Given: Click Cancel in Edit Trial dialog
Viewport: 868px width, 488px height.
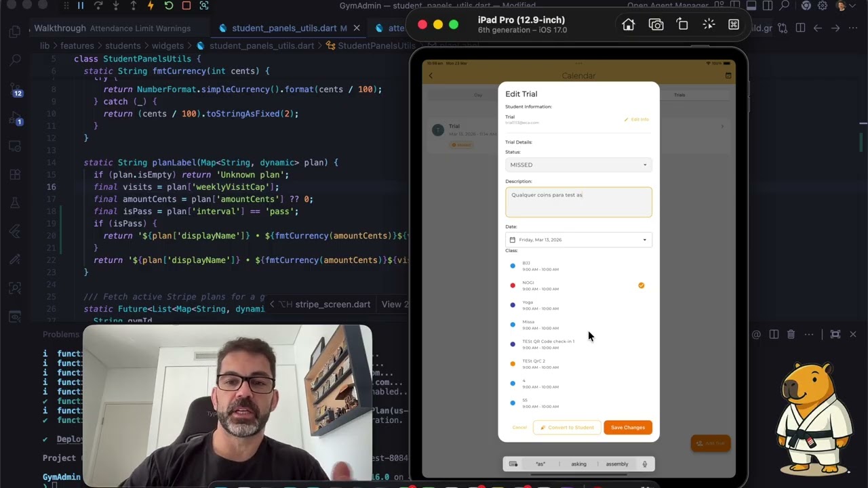Looking at the screenshot, I should 519,427.
